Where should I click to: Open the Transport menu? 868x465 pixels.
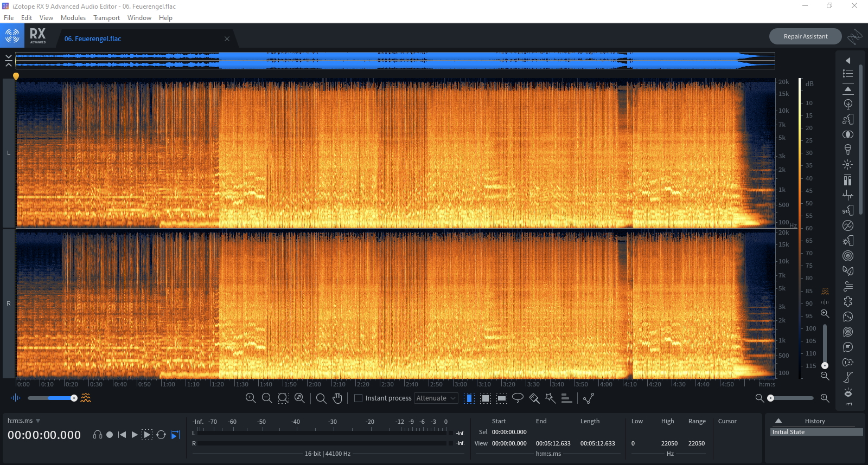(x=106, y=18)
